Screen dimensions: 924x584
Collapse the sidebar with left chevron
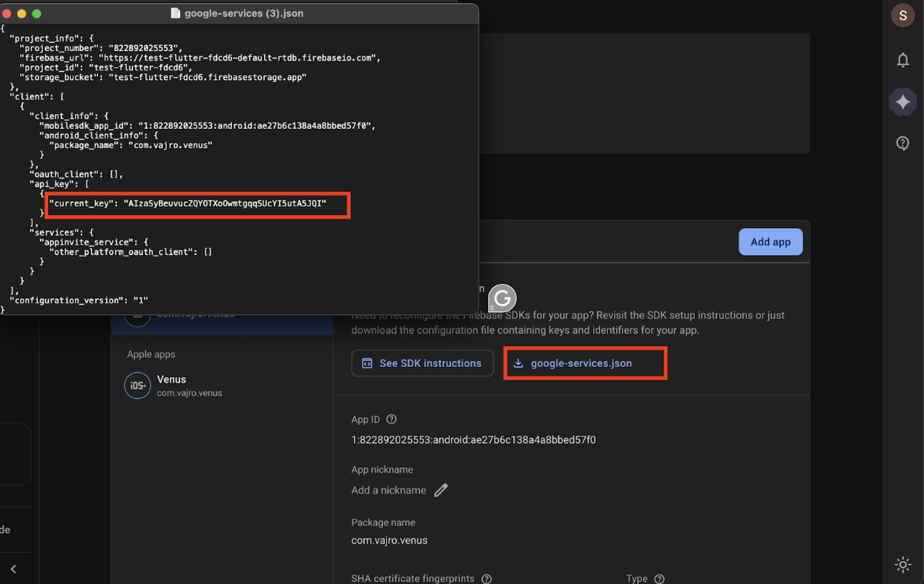click(x=13, y=569)
